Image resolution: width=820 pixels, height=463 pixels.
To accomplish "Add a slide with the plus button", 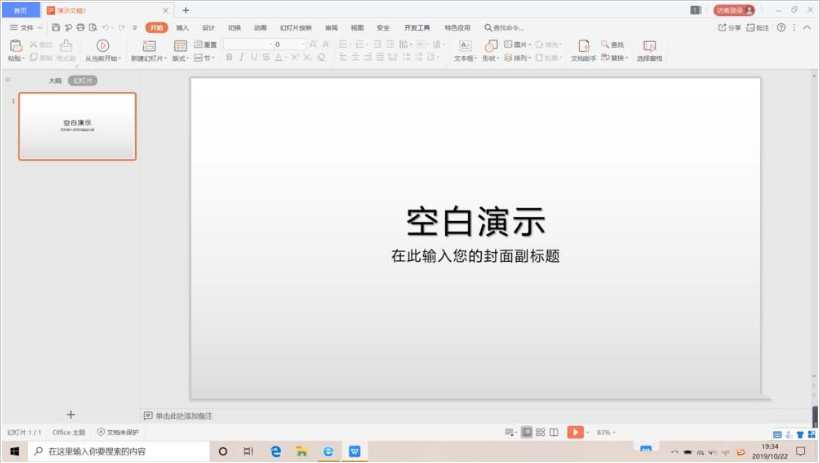I will coord(71,414).
